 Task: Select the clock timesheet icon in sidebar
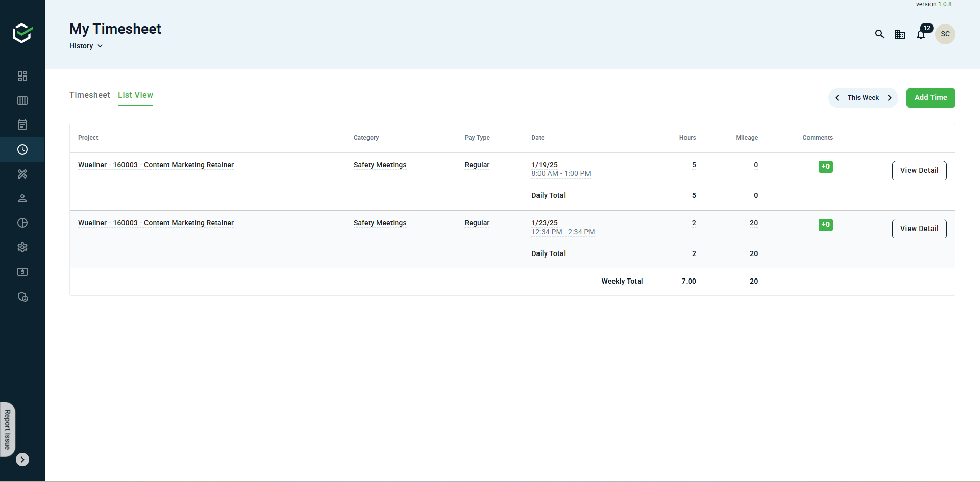pos(22,149)
